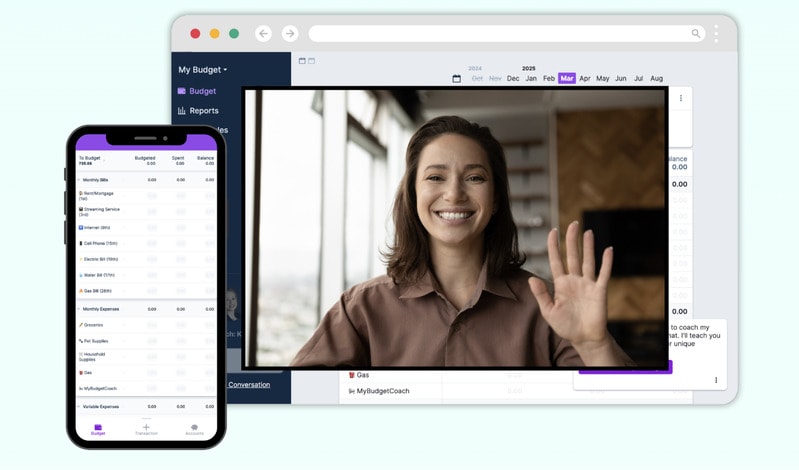The image size is (799, 470).
Task: Collapse Monthly Expenses group on phone
Action: point(79,309)
